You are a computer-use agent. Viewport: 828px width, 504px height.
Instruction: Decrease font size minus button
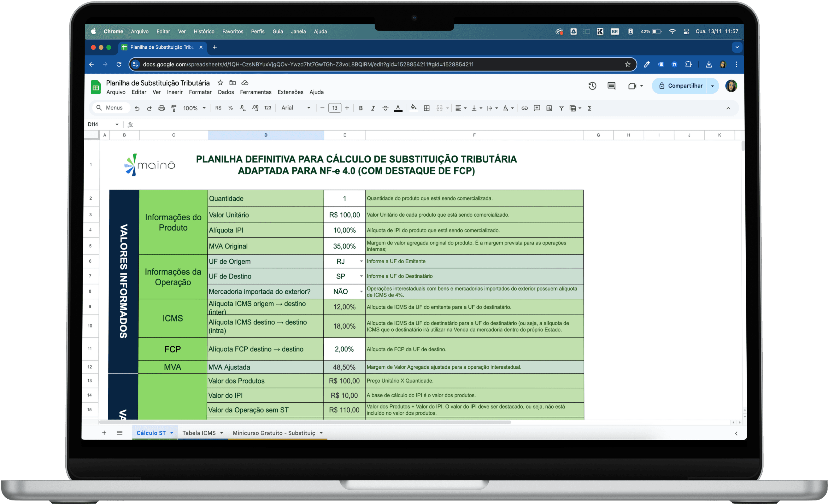tap(322, 108)
